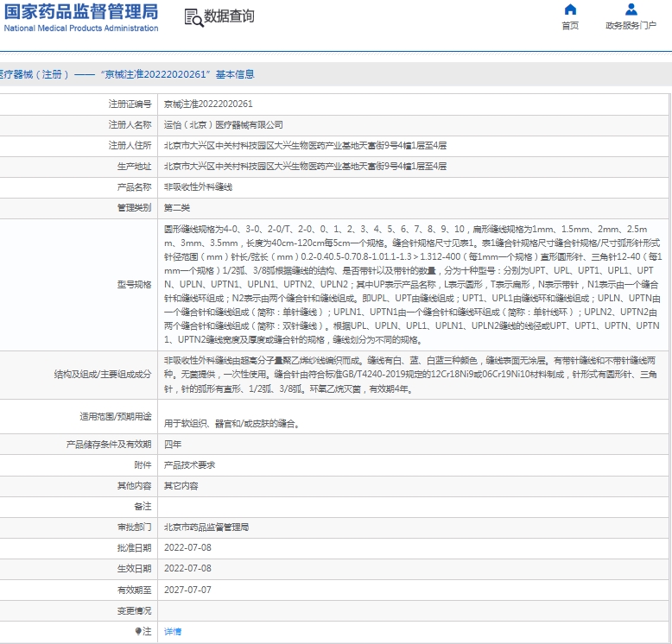Viewport: 672px width, 644px height.
Task: Click the 其他内容 label cell
Action: [x=77, y=486]
